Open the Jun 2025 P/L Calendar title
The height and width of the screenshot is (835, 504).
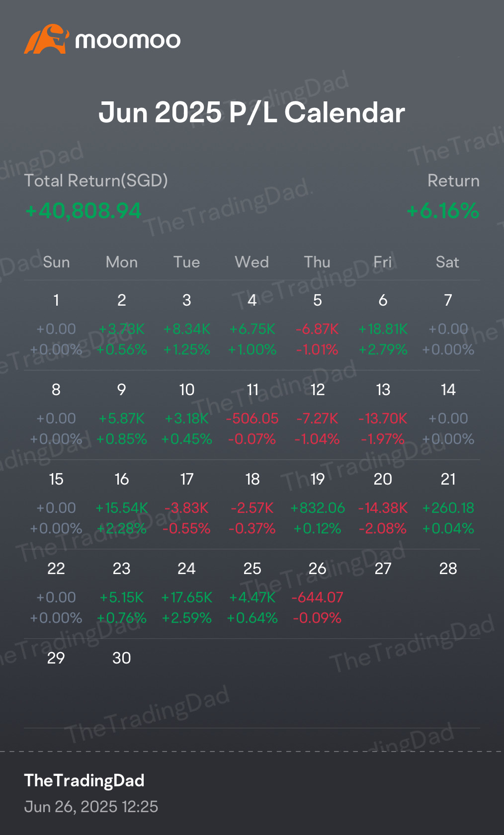252,112
